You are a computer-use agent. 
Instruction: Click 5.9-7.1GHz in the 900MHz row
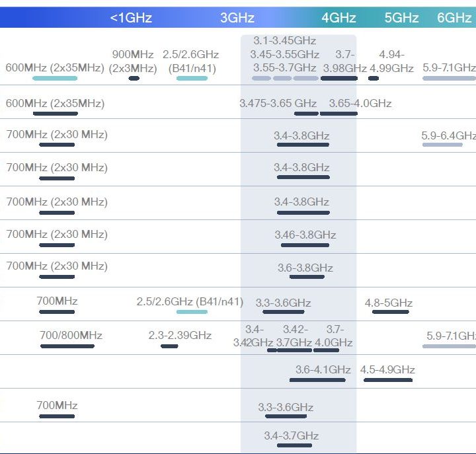coord(450,67)
